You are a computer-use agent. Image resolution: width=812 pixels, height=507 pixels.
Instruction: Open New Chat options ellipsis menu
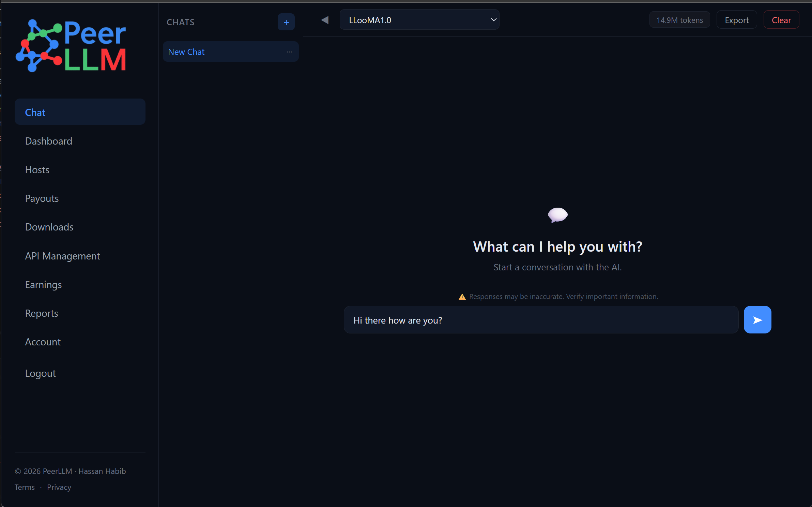(x=289, y=52)
